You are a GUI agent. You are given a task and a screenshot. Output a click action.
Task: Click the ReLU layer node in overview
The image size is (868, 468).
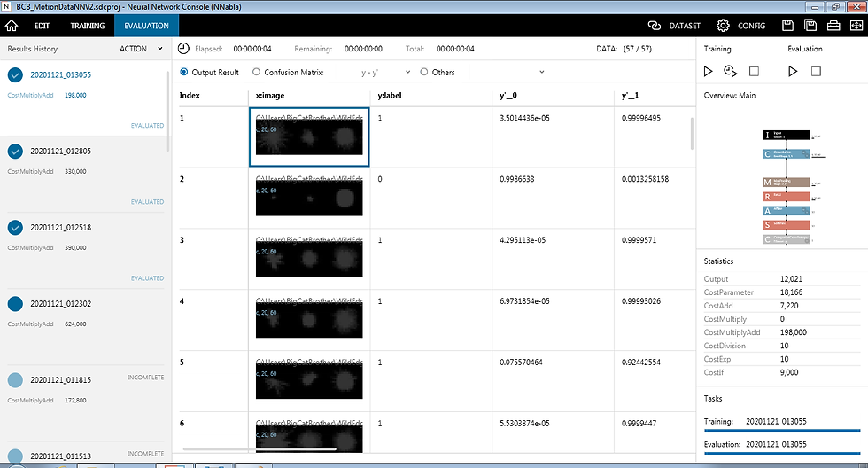(x=787, y=197)
